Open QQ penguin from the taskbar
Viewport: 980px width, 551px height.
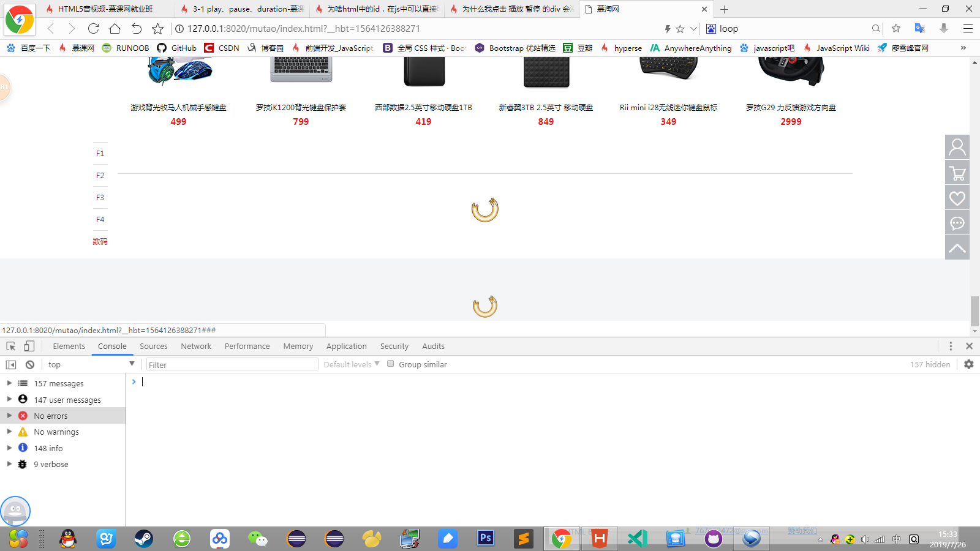tap(68, 539)
